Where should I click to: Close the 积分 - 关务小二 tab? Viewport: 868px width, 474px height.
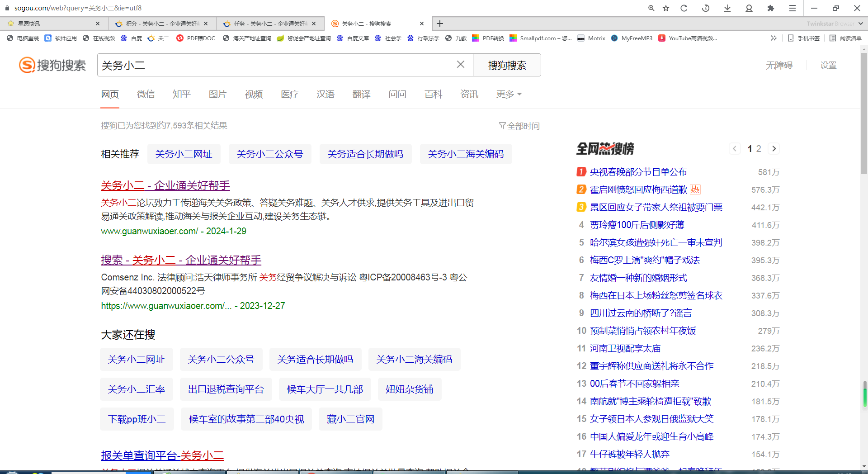pos(206,24)
